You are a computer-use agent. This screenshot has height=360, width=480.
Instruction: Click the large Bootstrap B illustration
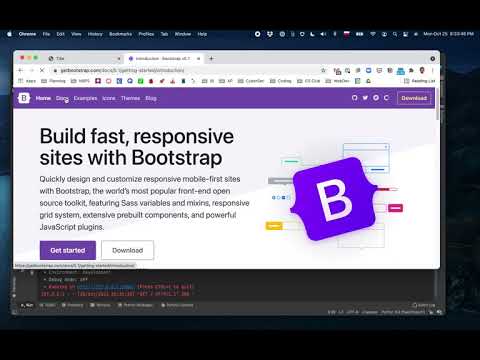pyautogui.click(x=335, y=199)
